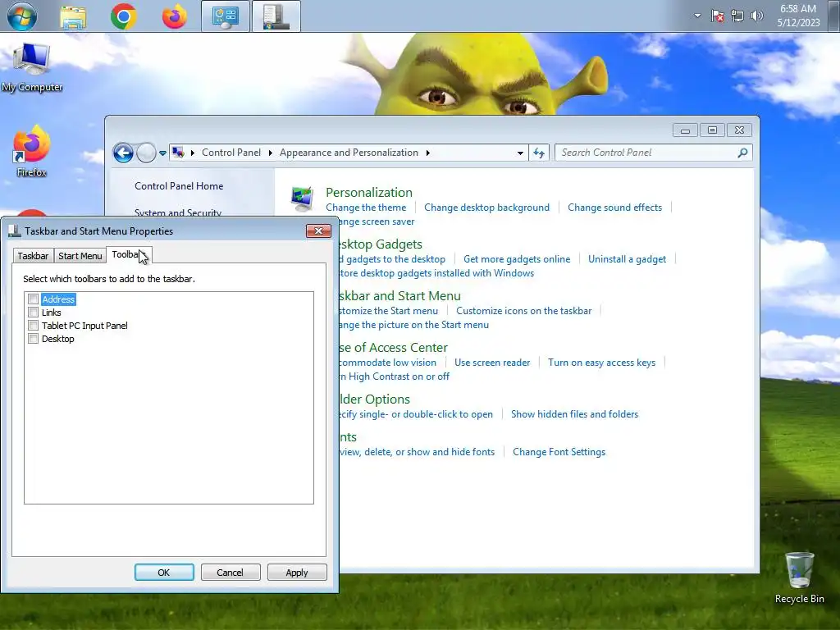Select the 'Desktop' label in toolbars list
This screenshot has width=840, height=630.
(58, 339)
